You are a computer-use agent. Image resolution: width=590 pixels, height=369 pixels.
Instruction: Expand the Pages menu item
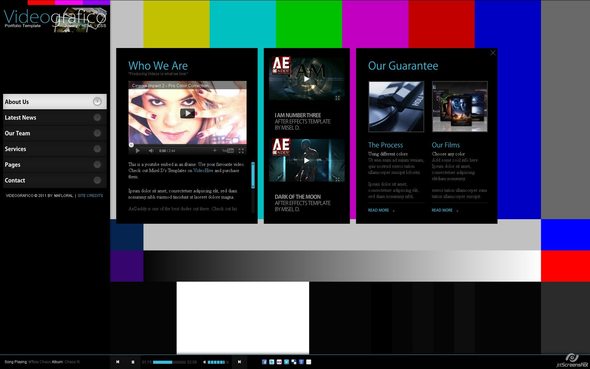55,165
